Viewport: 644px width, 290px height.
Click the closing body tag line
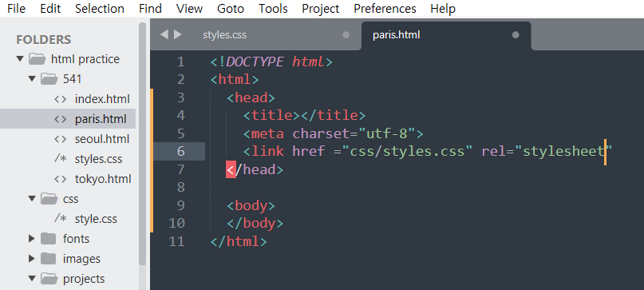tap(255, 223)
